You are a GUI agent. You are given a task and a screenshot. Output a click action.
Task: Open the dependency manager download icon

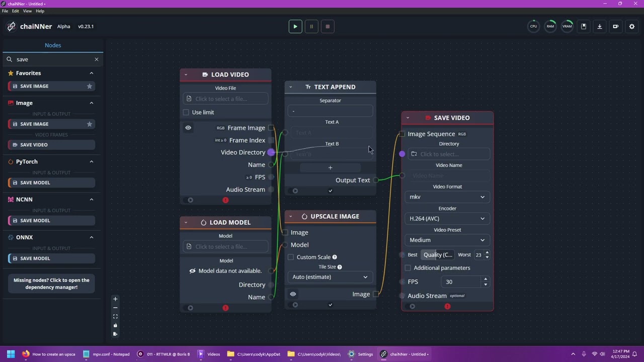point(600,26)
